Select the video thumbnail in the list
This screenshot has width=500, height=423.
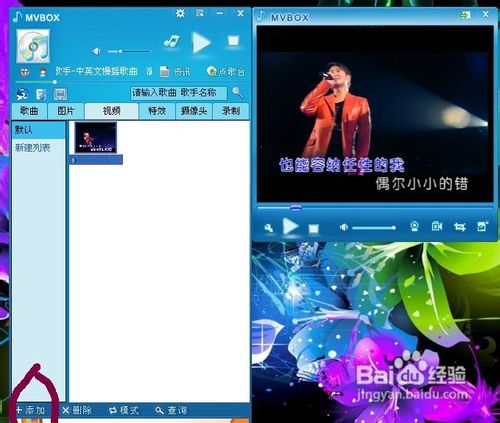click(96, 137)
